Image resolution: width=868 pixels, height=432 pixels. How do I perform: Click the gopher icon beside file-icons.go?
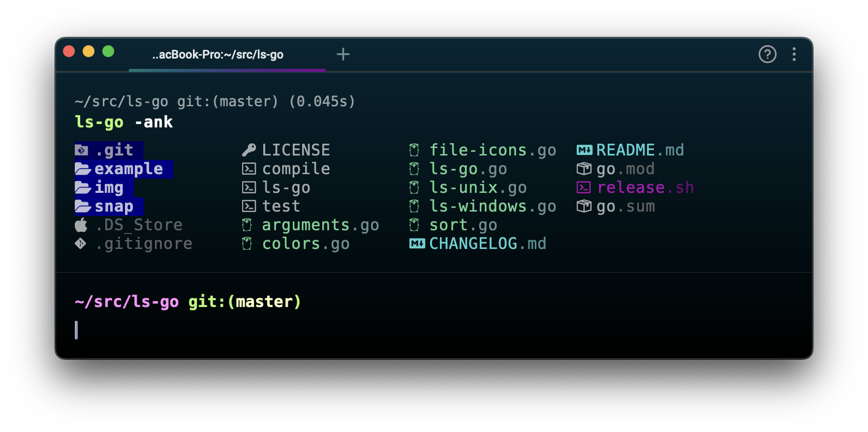(x=414, y=150)
